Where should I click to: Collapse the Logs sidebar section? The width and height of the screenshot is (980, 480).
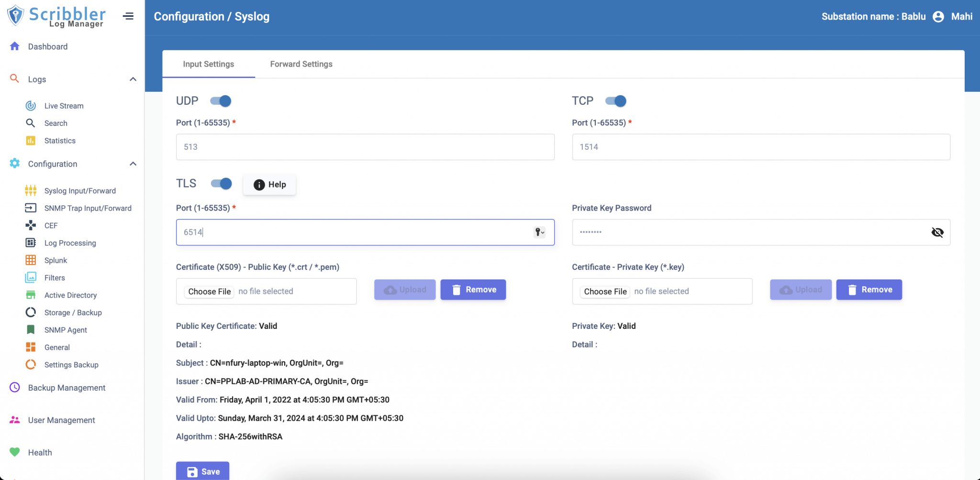(133, 79)
